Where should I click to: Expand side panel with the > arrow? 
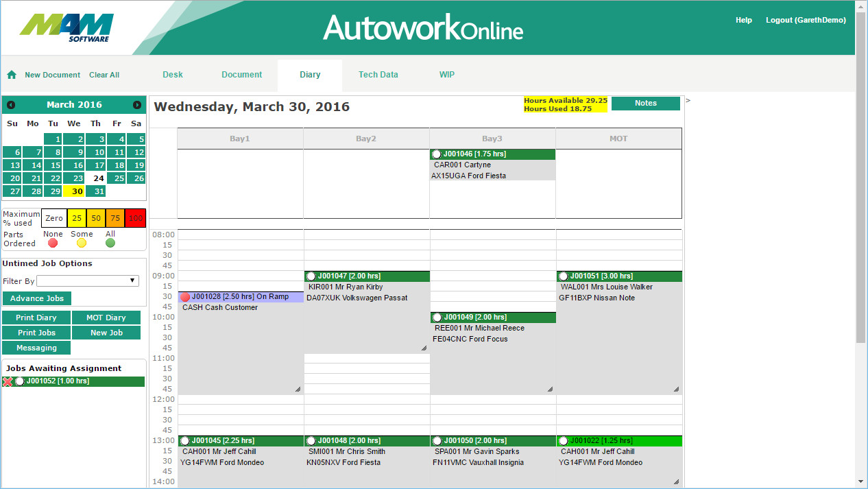pos(688,101)
